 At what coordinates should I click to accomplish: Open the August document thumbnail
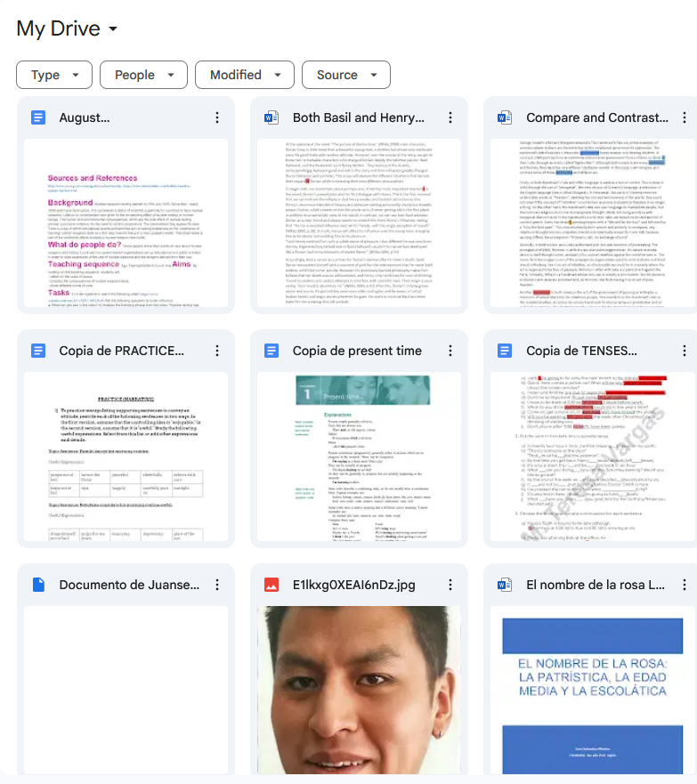126,223
